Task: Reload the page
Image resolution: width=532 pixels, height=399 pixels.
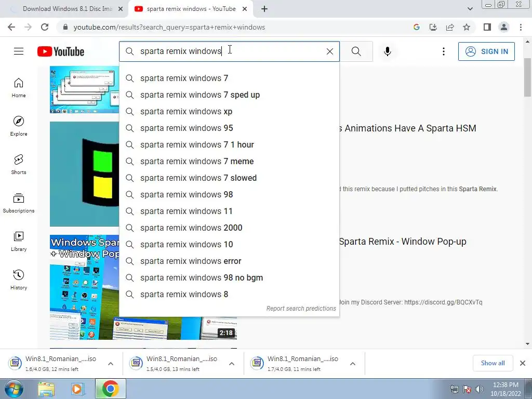Action: click(45, 27)
